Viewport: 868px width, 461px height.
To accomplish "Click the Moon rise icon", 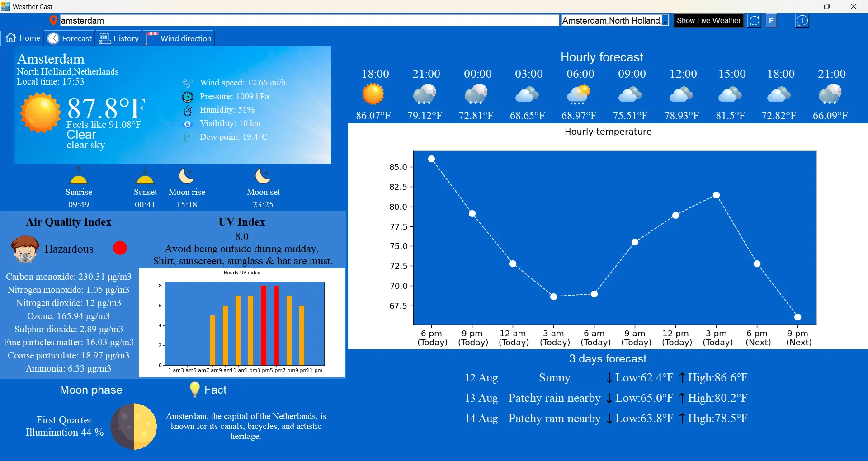I will coord(186,176).
